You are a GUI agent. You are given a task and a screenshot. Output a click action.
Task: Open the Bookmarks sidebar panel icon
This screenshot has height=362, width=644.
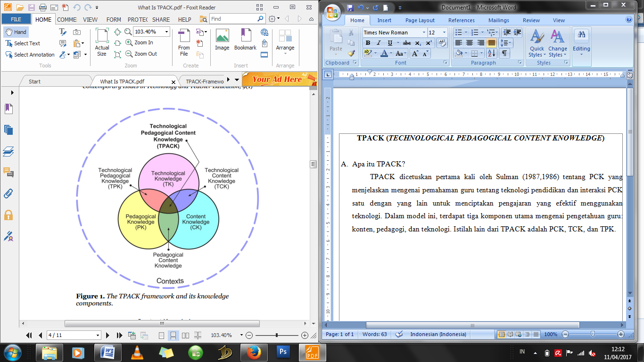pos(8,109)
